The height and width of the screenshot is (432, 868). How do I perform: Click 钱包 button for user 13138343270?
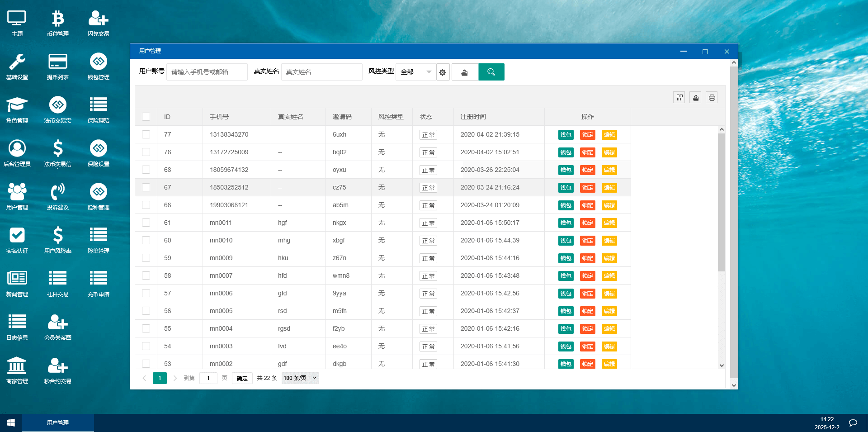[x=566, y=135]
